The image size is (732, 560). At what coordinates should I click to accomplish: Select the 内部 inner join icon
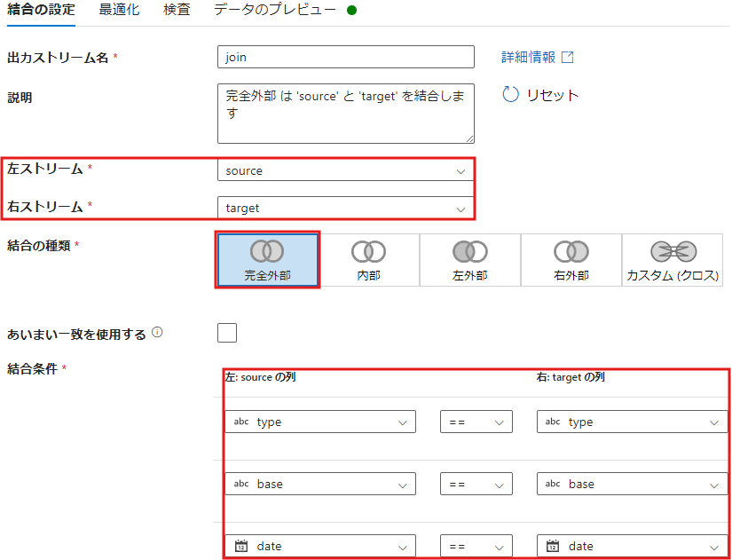(368, 252)
